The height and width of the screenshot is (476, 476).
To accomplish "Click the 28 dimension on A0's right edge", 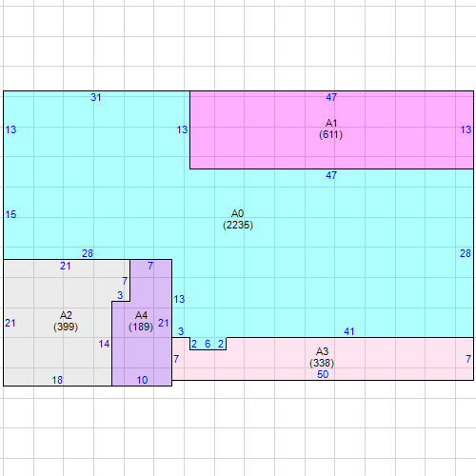I will 466,253.
